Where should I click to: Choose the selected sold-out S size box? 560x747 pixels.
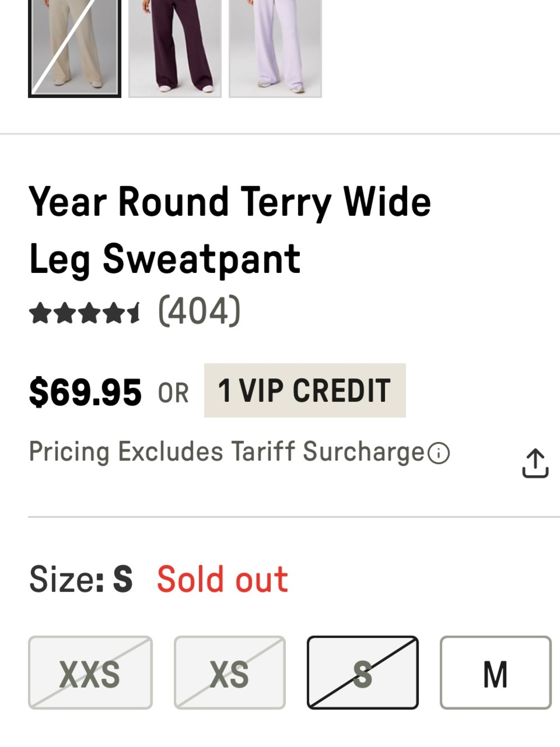click(363, 672)
